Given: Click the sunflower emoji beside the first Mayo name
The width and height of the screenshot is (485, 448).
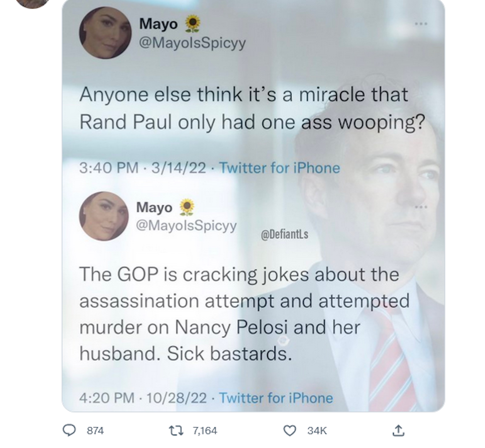Looking at the screenshot, I should [193, 24].
